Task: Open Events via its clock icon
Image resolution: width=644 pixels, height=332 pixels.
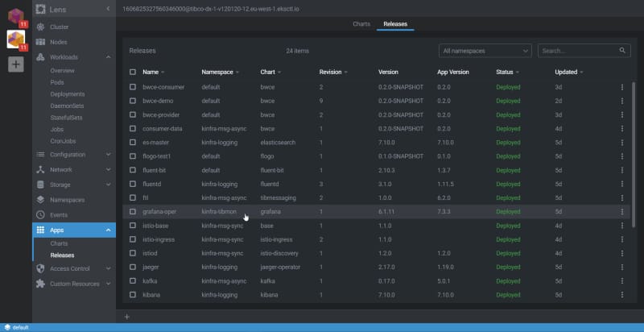Action: pyautogui.click(x=41, y=215)
